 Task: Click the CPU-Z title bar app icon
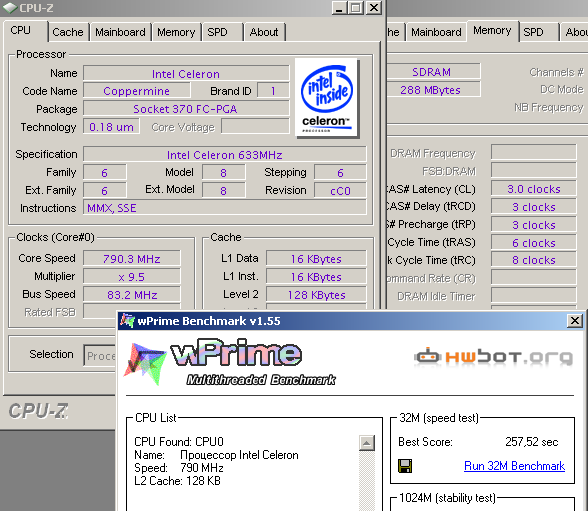(9, 7)
